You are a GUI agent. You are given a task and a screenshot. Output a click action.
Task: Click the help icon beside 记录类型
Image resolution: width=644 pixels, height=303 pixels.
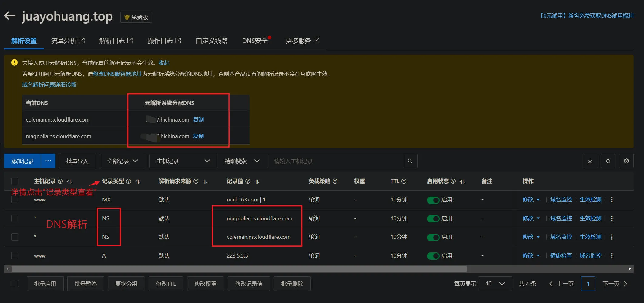[129, 181]
